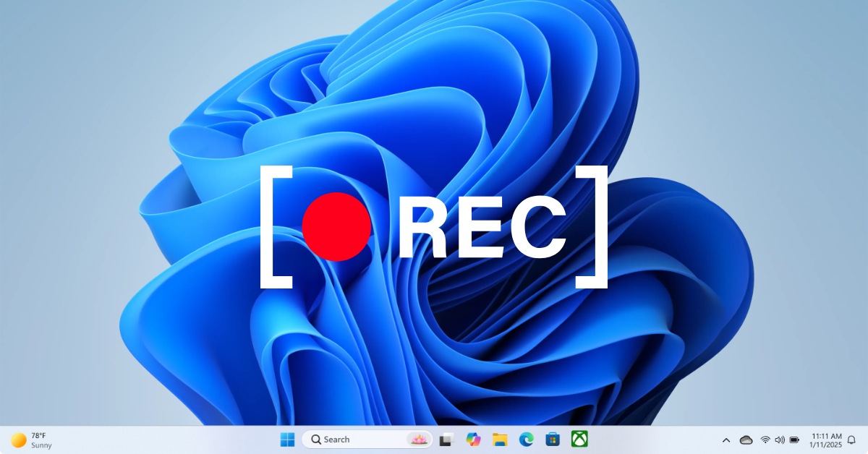Screen dimensions: 868x454
Task: Open the Windows Start menu
Action: coord(287,440)
